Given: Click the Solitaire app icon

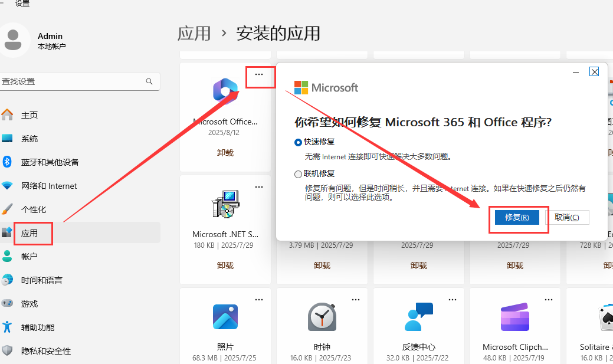Looking at the screenshot, I should coord(607,317).
